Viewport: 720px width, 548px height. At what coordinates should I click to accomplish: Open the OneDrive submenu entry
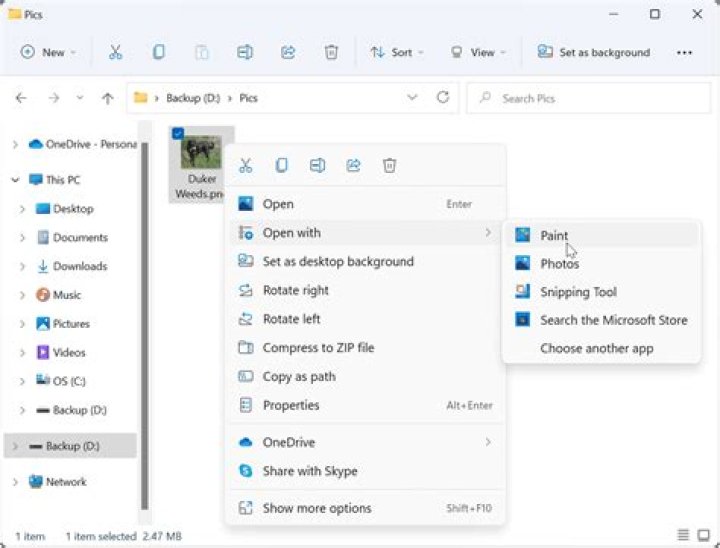tap(366, 442)
